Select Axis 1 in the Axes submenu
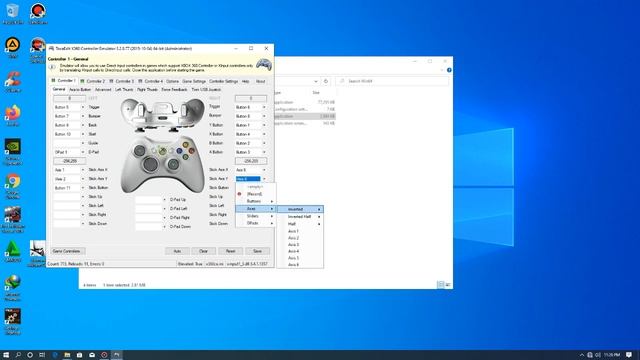640x360 pixels. [x=300, y=231]
